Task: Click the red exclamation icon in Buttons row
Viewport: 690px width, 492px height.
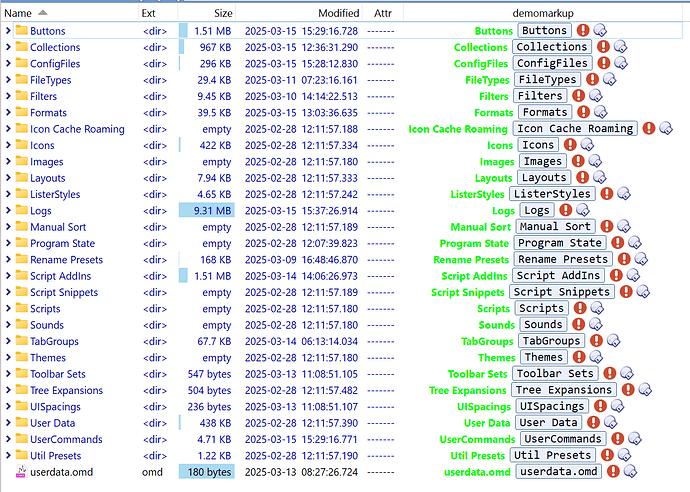Action: pos(583,31)
